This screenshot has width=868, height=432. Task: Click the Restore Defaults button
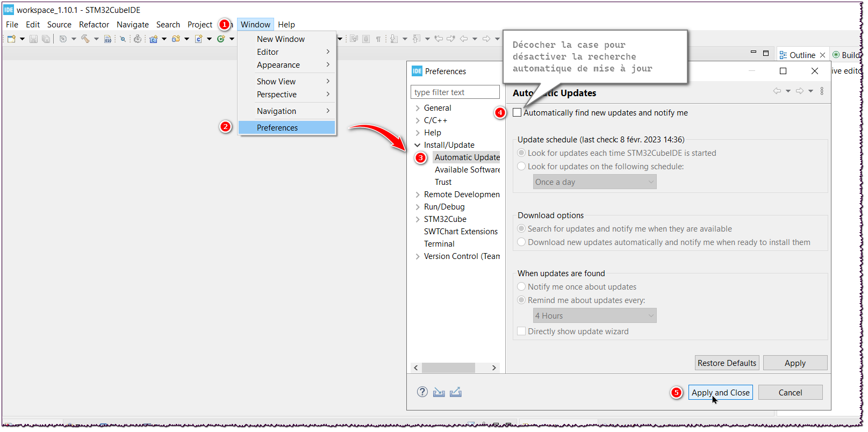coord(727,363)
